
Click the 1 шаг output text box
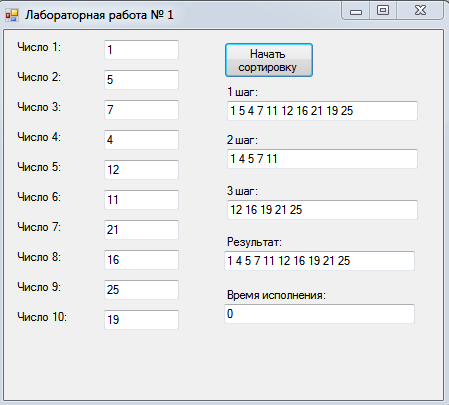(x=322, y=111)
